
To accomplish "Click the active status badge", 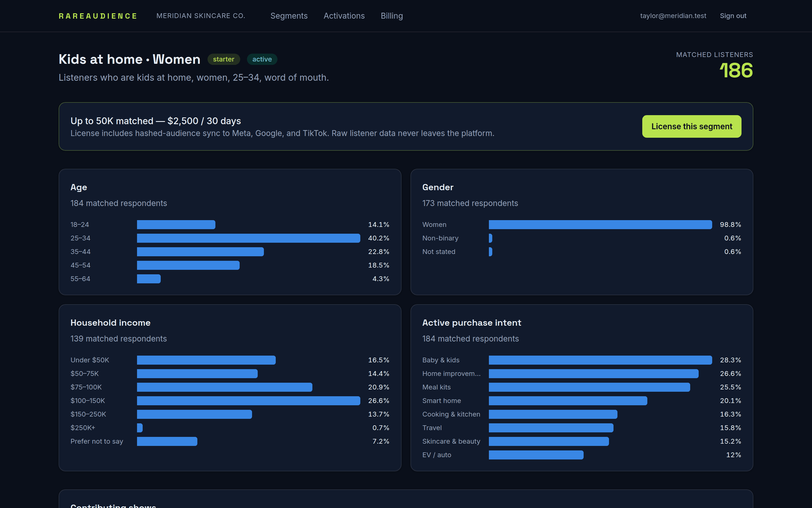I will [x=262, y=59].
